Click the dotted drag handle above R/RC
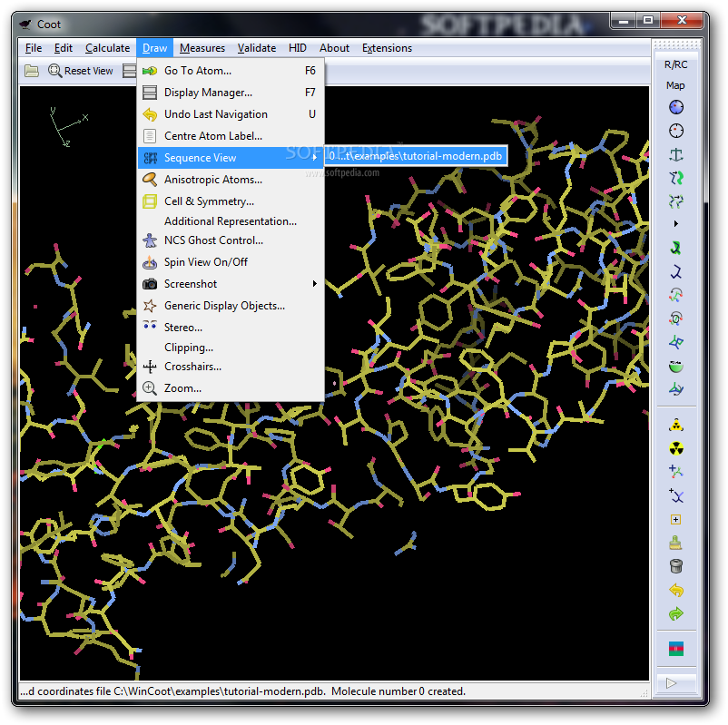728x725 pixels. 676,44
